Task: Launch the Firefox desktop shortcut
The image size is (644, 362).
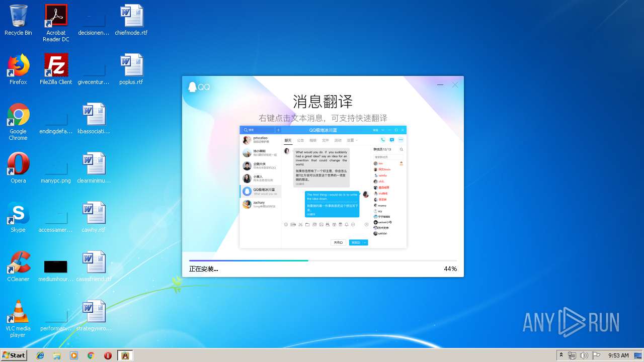Action: (x=18, y=69)
